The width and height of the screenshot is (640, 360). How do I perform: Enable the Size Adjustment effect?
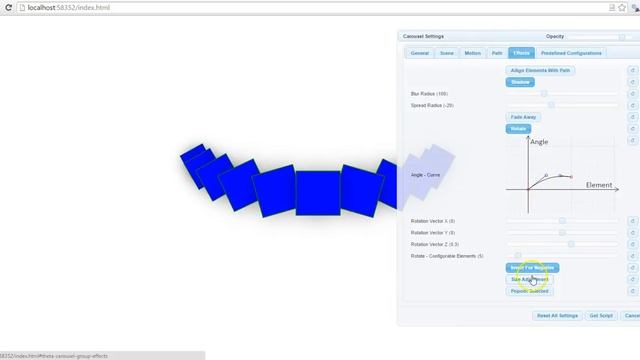(529, 279)
